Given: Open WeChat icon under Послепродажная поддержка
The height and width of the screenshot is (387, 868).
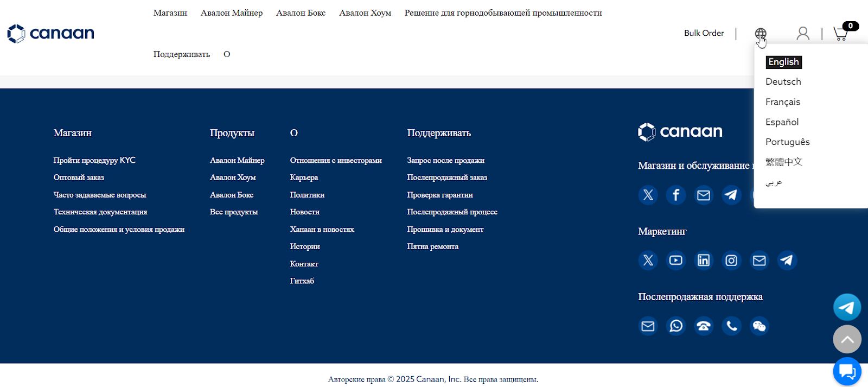Looking at the screenshot, I should [759, 326].
